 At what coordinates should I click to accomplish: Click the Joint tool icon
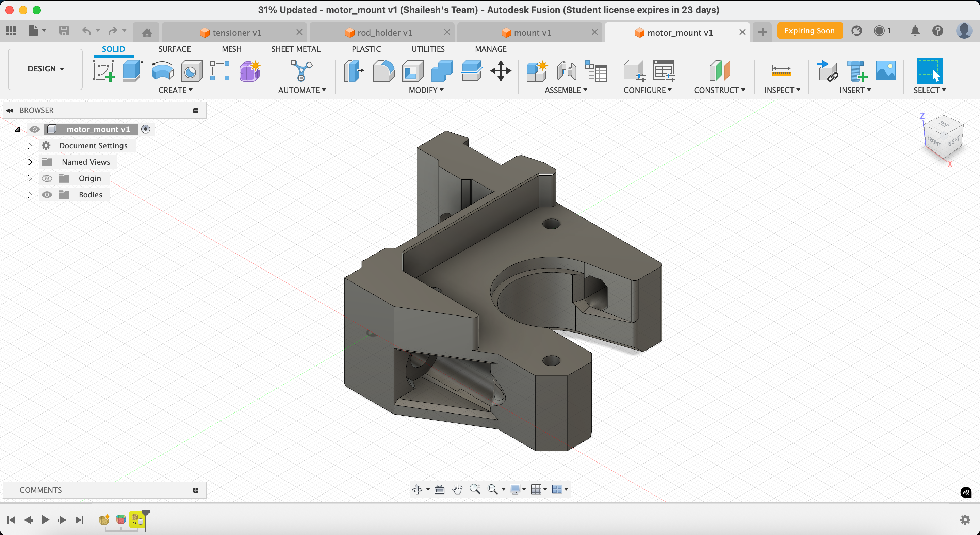(x=567, y=70)
